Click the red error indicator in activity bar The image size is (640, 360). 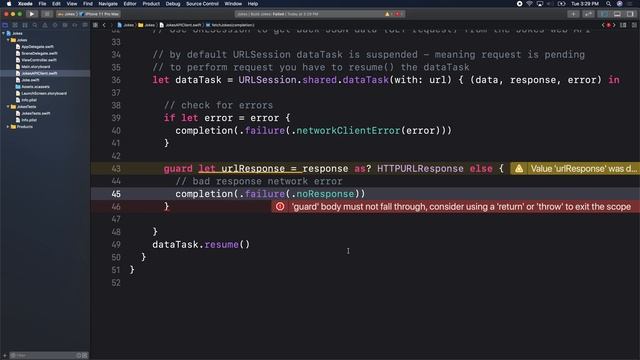(x=398, y=14)
